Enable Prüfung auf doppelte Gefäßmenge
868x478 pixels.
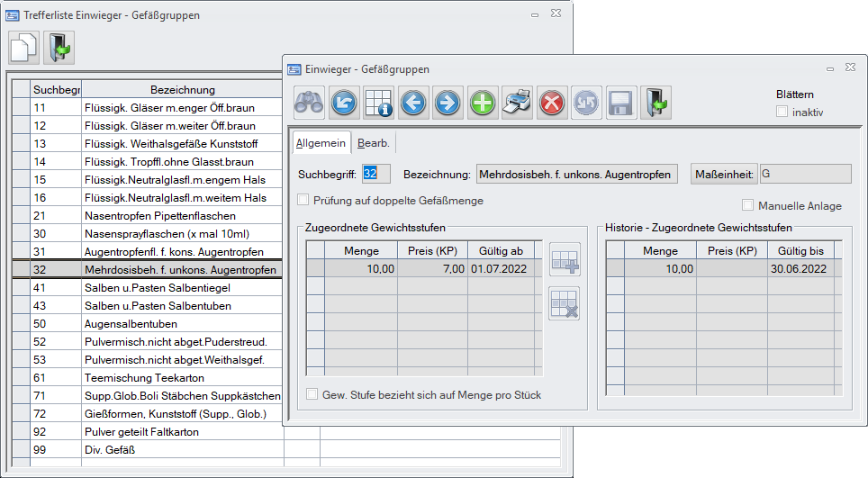[x=303, y=201]
